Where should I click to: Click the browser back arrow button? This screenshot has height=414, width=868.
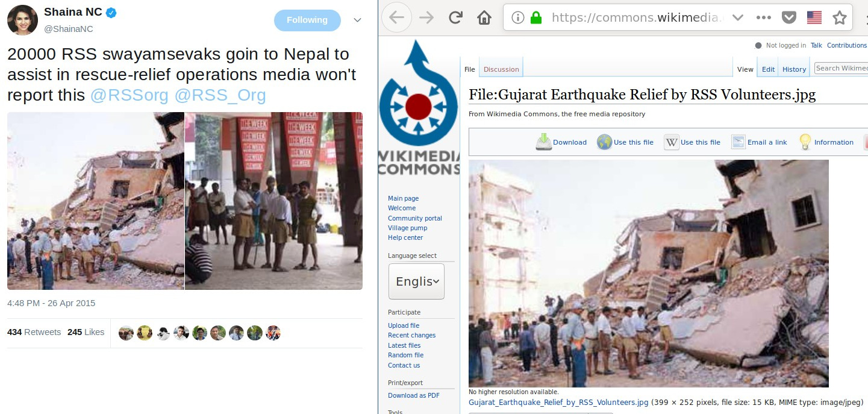point(396,17)
